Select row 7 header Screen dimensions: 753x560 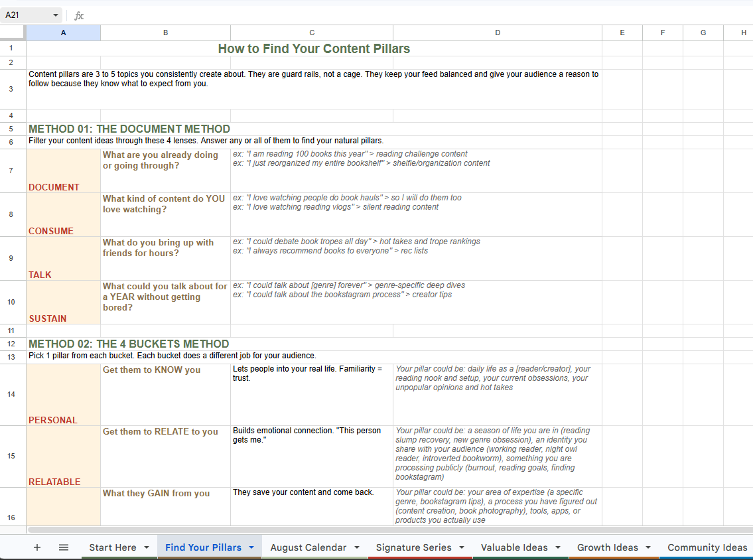tap(11, 171)
